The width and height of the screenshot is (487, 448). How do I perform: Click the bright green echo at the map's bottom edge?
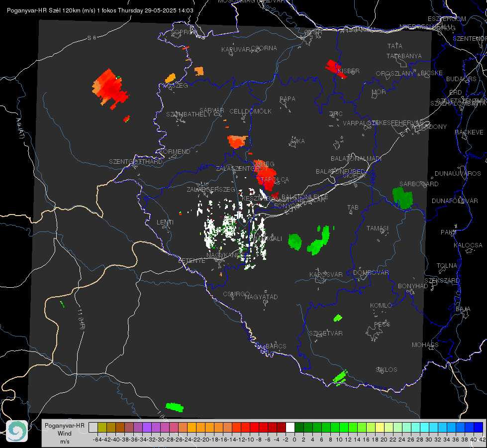[175, 407]
